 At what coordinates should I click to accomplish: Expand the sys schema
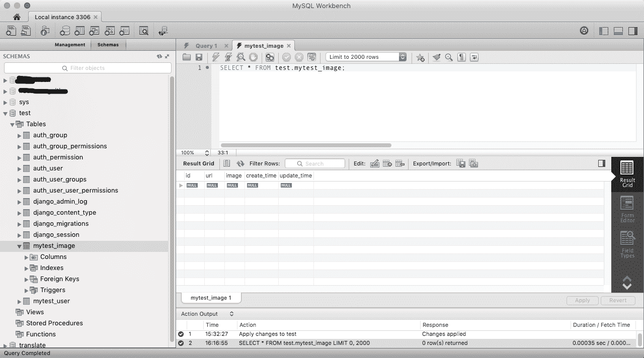pyautogui.click(x=6, y=102)
